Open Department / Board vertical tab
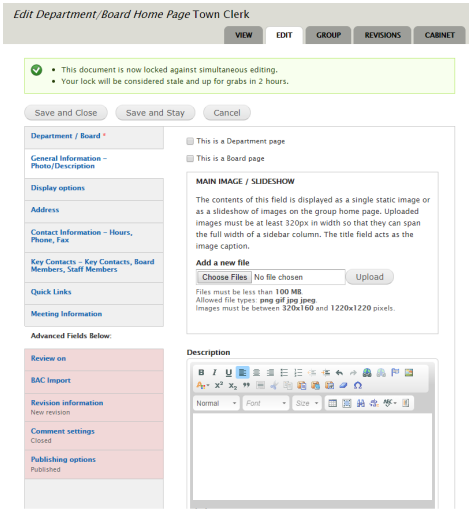Viewport: 471px width, 516px height. tap(94, 137)
